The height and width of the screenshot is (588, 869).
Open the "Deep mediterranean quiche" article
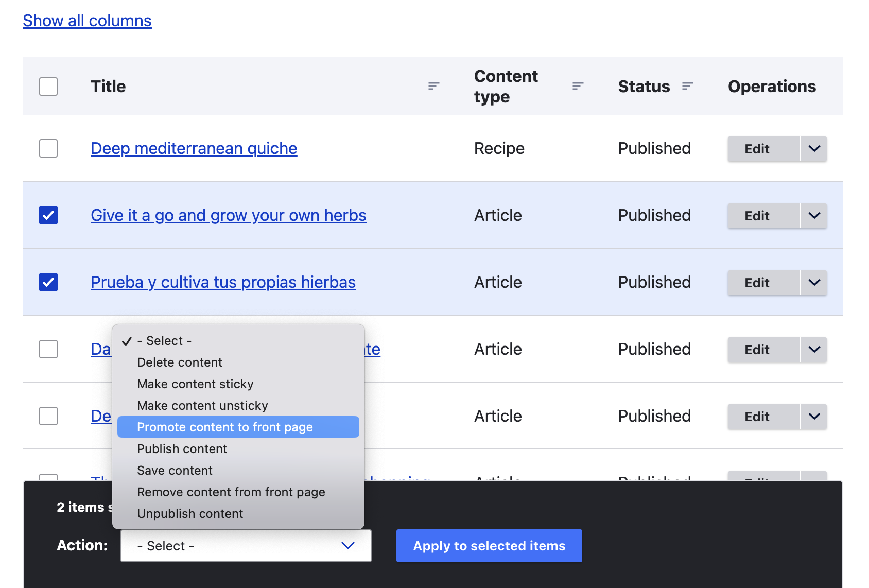tap(193, 148)
